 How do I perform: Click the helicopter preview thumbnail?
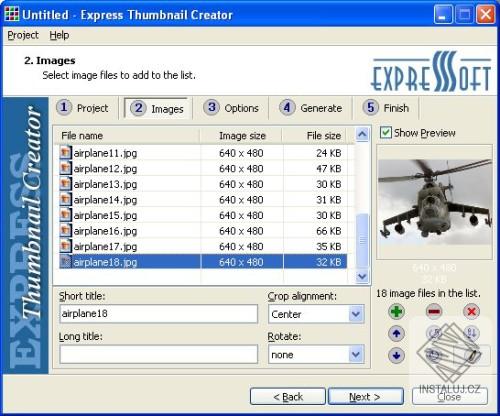pos(434,202)
